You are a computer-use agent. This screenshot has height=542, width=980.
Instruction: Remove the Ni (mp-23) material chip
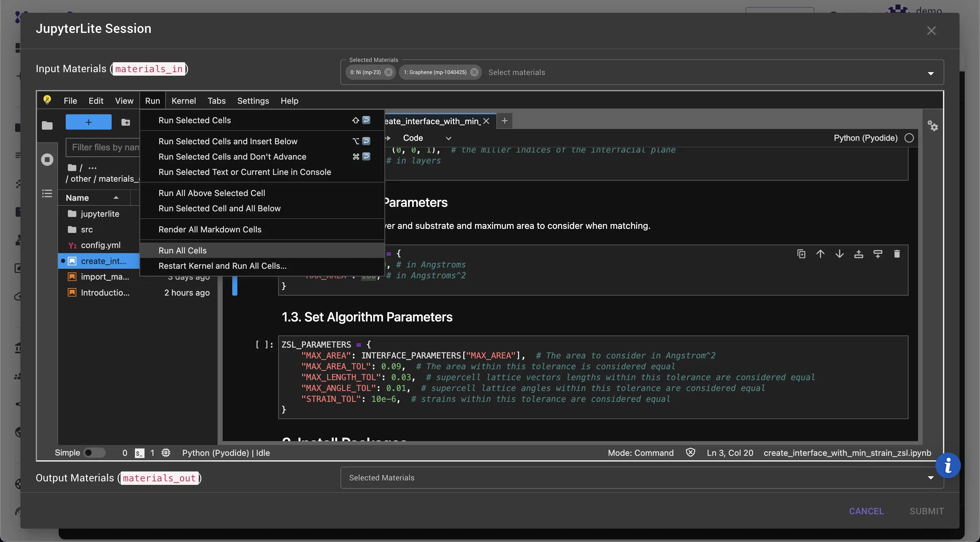pos(389,72)
